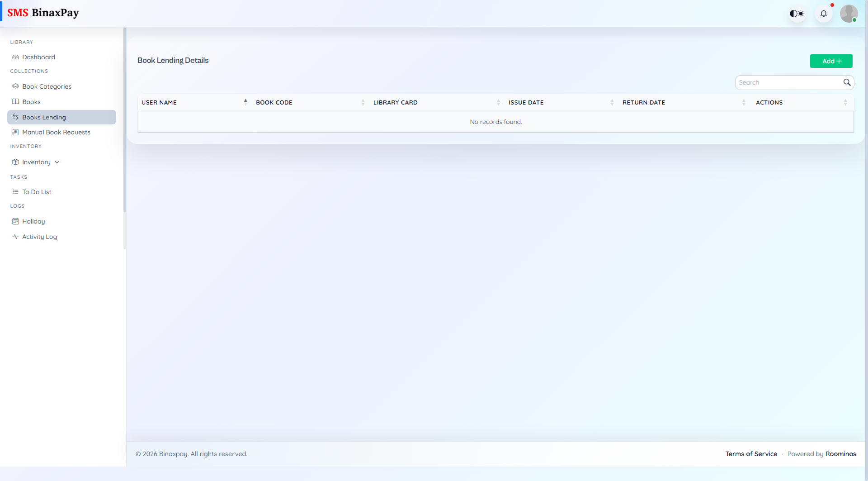This screenshot has height=481, width=868.
Task: Click the Manual Book Requests icon
Action: tap(15, 132)
